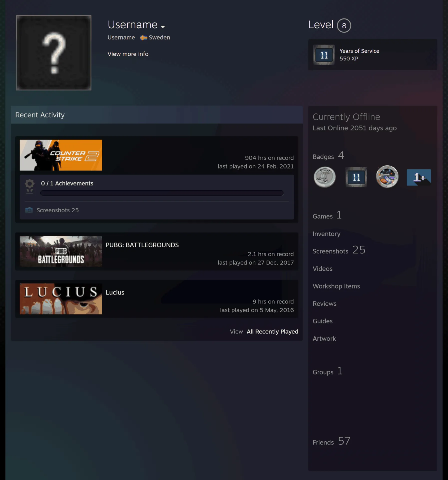The width and height of the screenshot is (448, 480).
Task: Click Last Online 2051 days ago text
Action: (354, 128)
